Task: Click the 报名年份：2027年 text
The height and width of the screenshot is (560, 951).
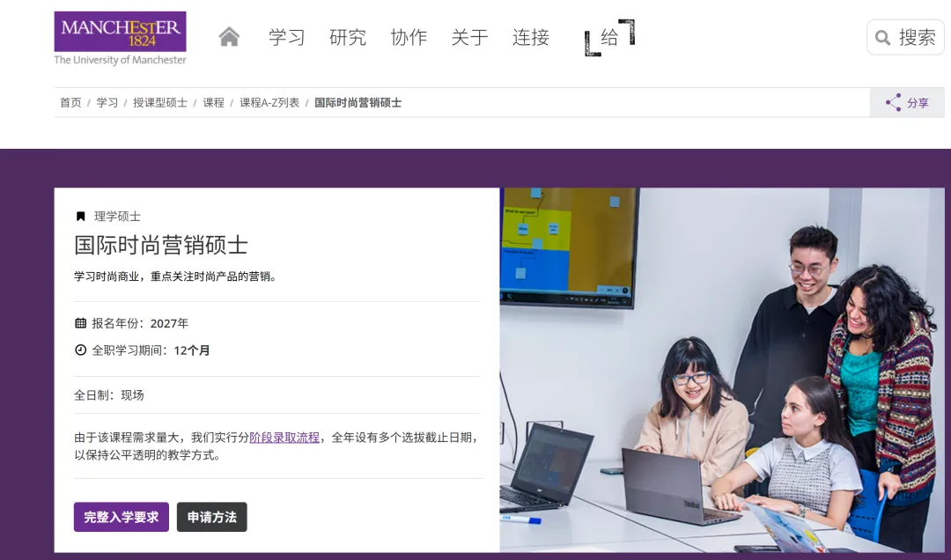Action: coord(140,323)
